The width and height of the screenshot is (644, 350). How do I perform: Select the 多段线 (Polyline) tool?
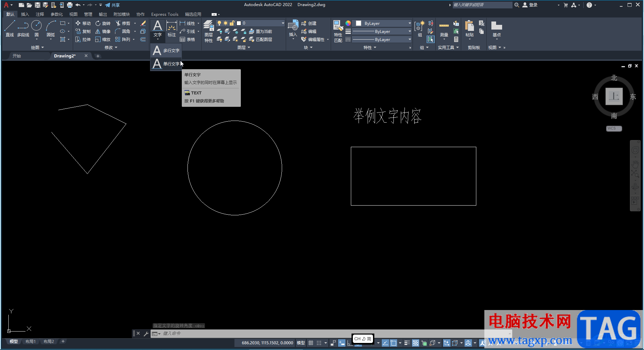pos(23,28)
